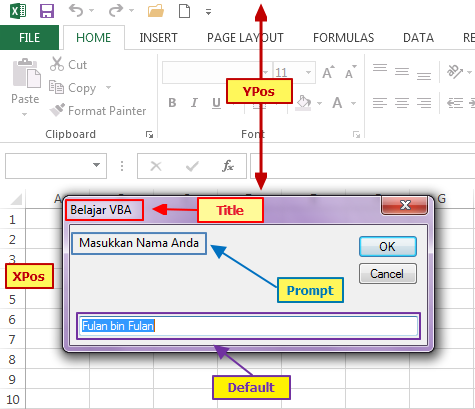Switch to the PAGE LAYOUT tab
This screenshot has width=475, height=409.
(245, 38)
